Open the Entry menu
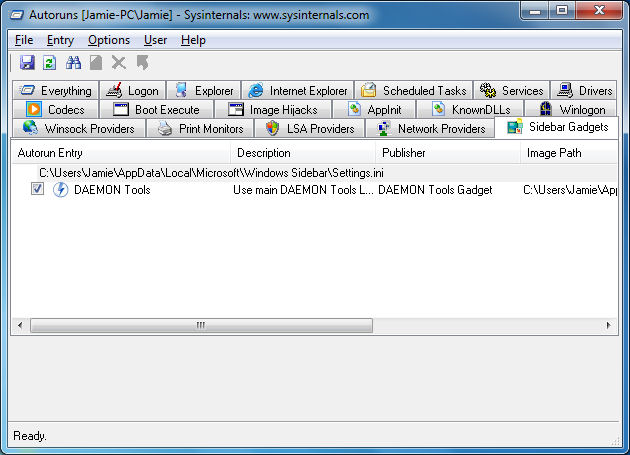 [60, 40]
